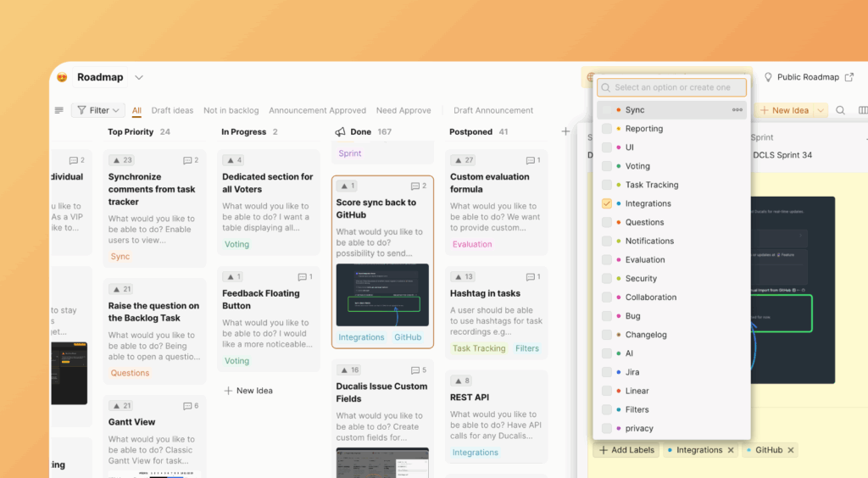This screenshot has height=478, width=868.
Task: Click New Idea under In Progress column
Action: pos(248,391)
